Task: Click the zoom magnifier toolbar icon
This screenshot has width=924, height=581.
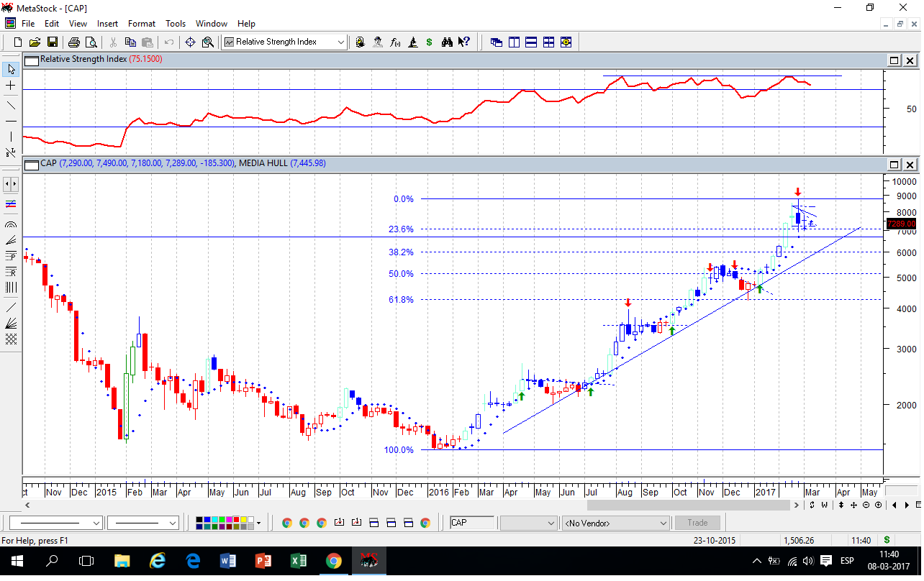Action: (208, 42)
